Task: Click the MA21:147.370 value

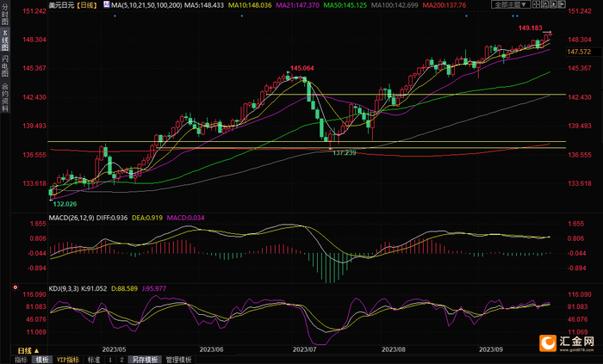Action: click(298, 5)
